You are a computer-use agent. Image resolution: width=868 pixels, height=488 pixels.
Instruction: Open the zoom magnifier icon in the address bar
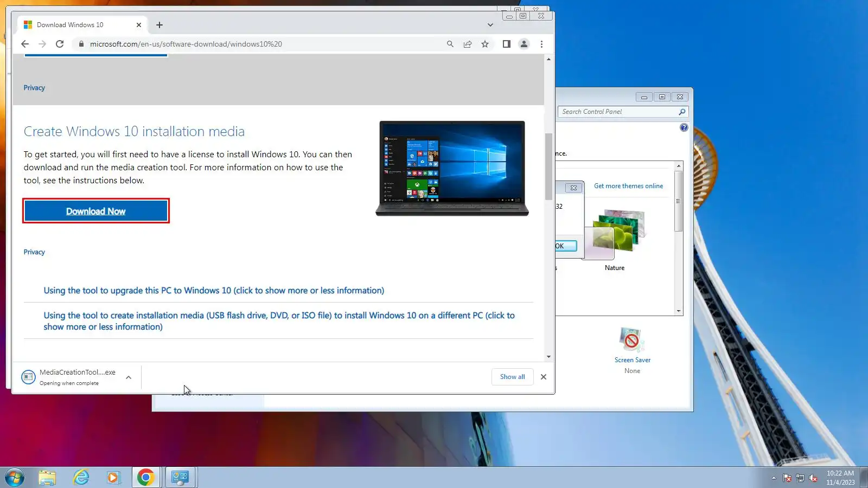[450, 44]
